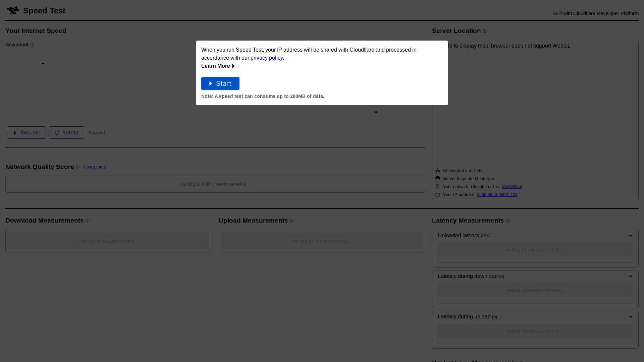Open the Latency Measurements info icon
This screenshot has width=644, height=362.
508,221
